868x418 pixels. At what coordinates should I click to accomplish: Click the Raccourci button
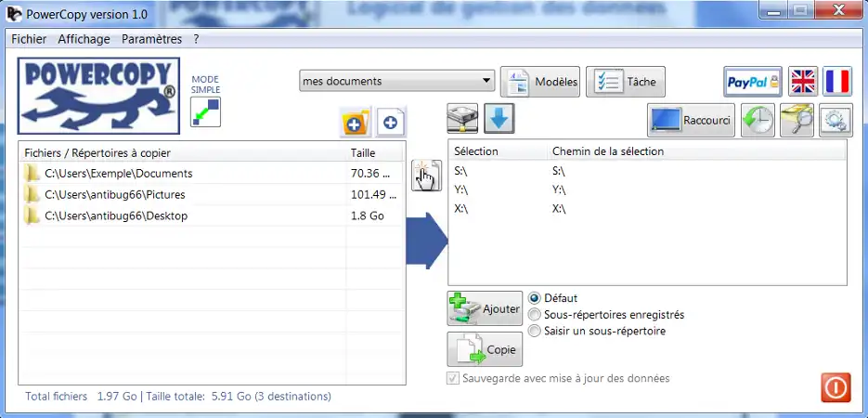691,120
